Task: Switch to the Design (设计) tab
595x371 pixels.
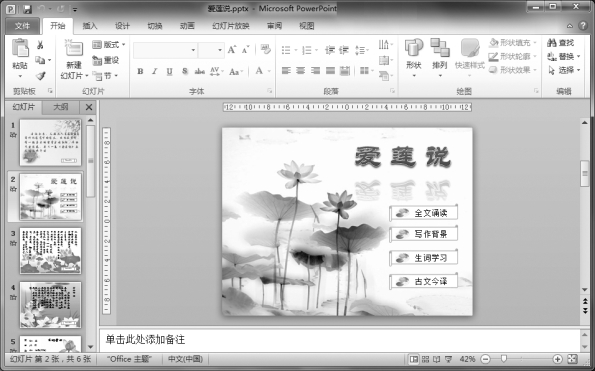Action: point(122,26)
